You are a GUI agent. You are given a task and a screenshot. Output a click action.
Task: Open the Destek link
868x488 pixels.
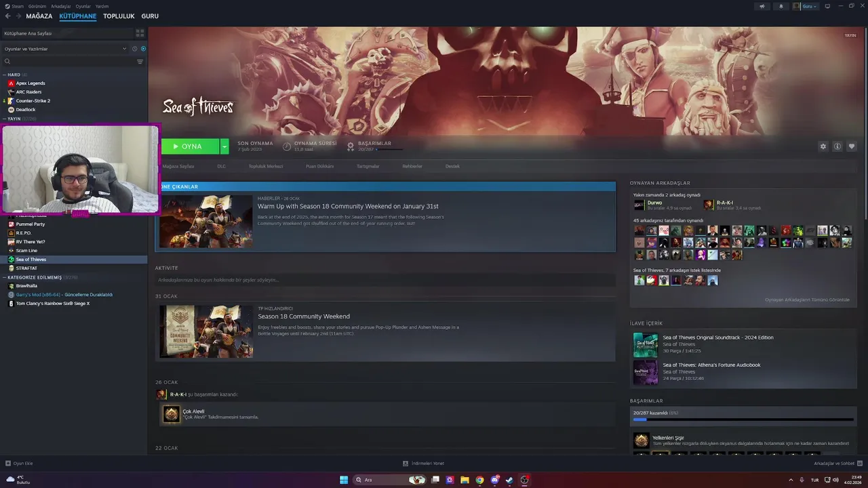point(452,166)
